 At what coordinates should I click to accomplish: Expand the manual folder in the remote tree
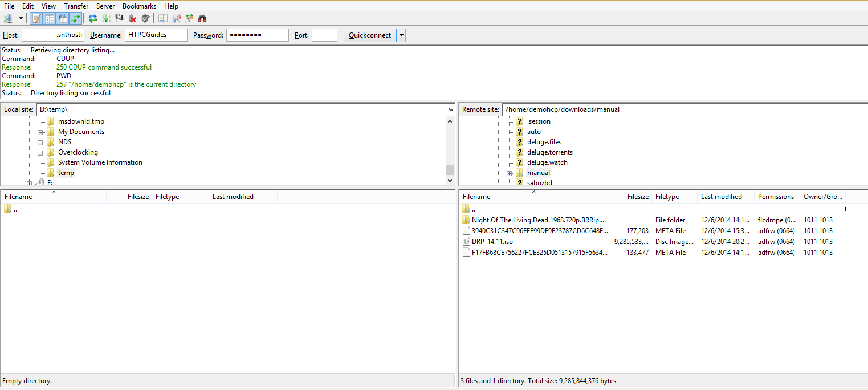(x=509, y=173)
